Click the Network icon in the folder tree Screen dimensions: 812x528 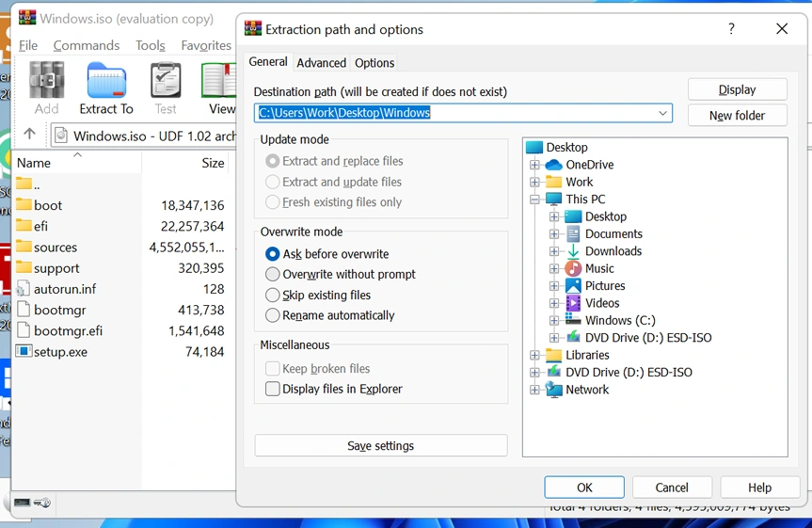(553, 390)
